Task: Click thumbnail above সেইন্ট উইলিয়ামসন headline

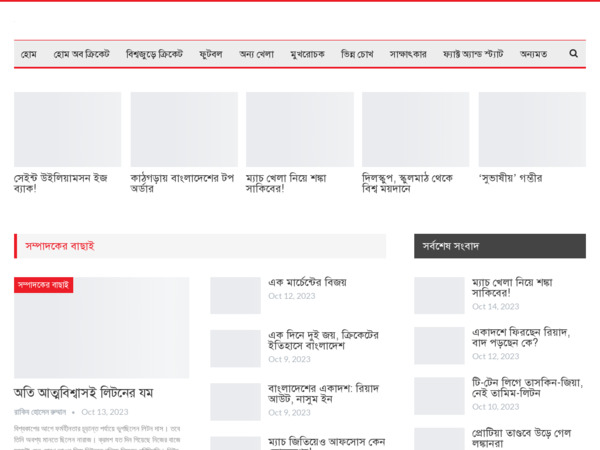Action: [x=68, y=129]
